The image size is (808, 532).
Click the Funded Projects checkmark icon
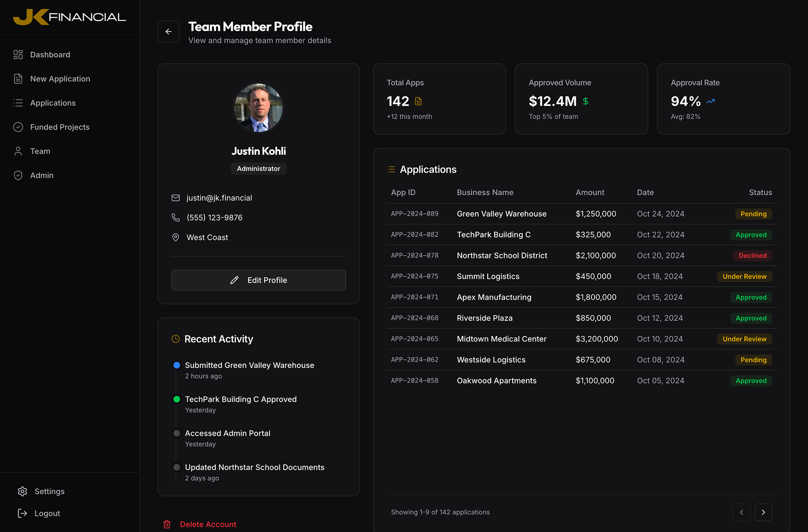pos(18,127)
